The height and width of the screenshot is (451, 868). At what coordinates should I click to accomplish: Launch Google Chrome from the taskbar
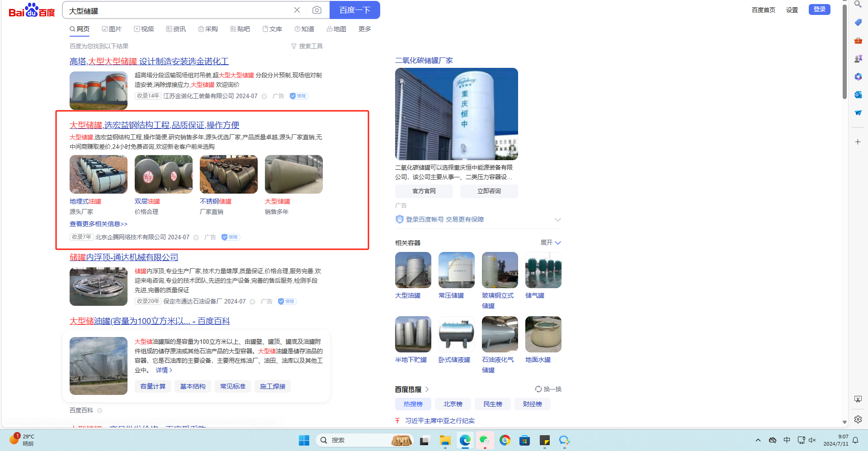(505, 440)
